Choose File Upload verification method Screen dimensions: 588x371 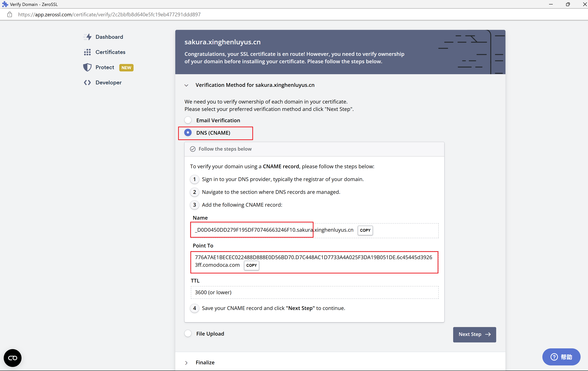click(188, 333)
